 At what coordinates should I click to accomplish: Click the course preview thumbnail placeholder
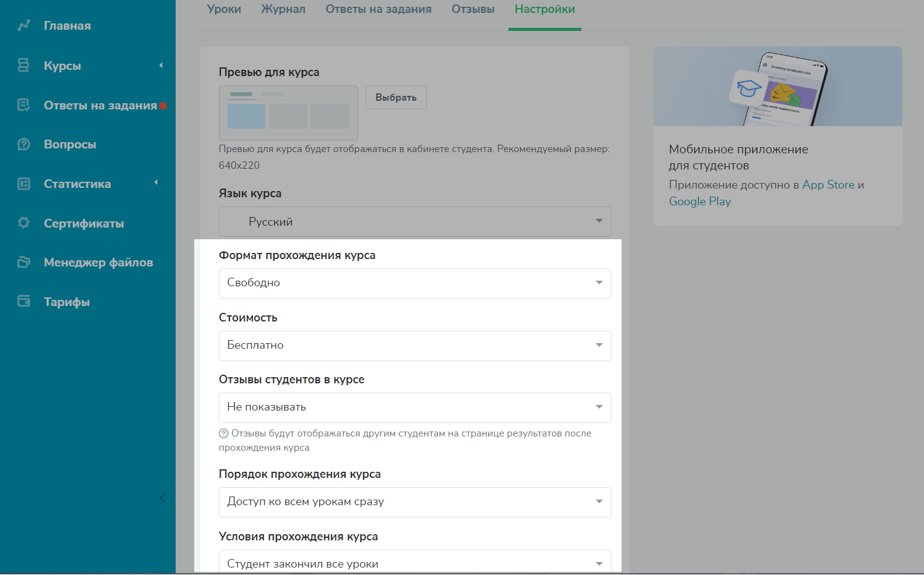(x=288, y=113)
